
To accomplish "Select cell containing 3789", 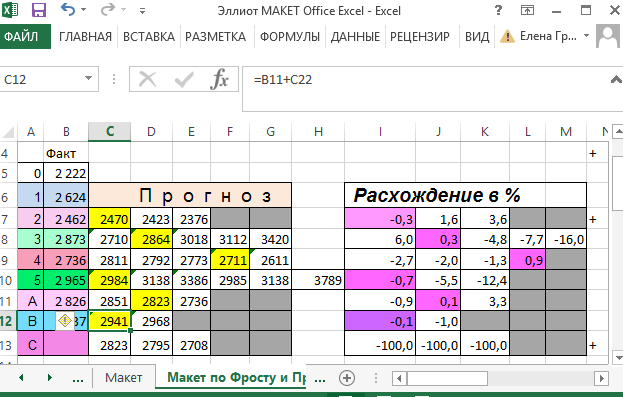I will coord(318,281).
